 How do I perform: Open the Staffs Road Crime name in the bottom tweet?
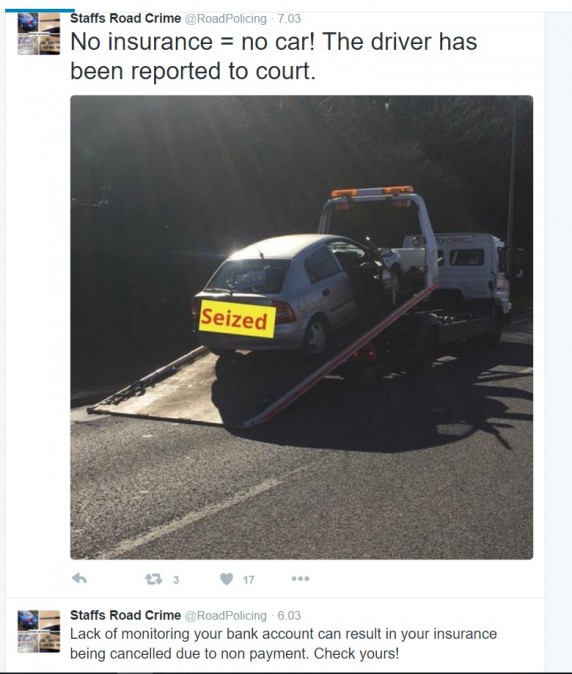tap(125, 615)
